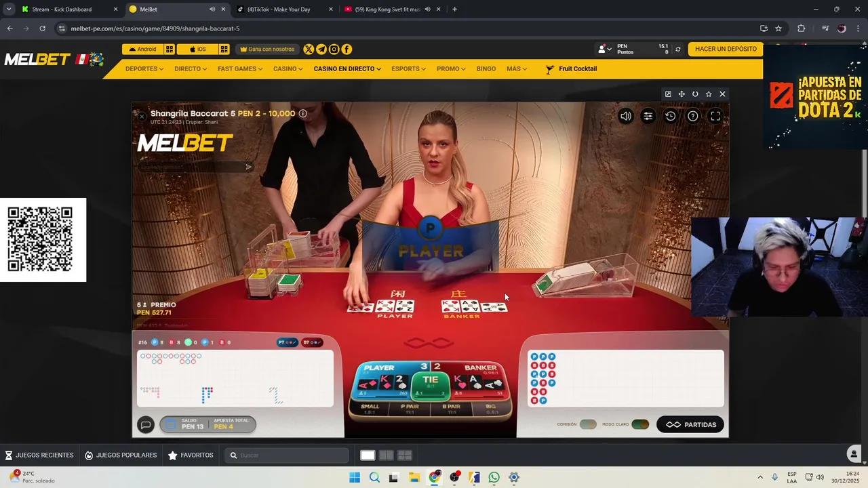Open the support agent icon
The height and width of the screenshot is (488, 868).
click(854, 454)
